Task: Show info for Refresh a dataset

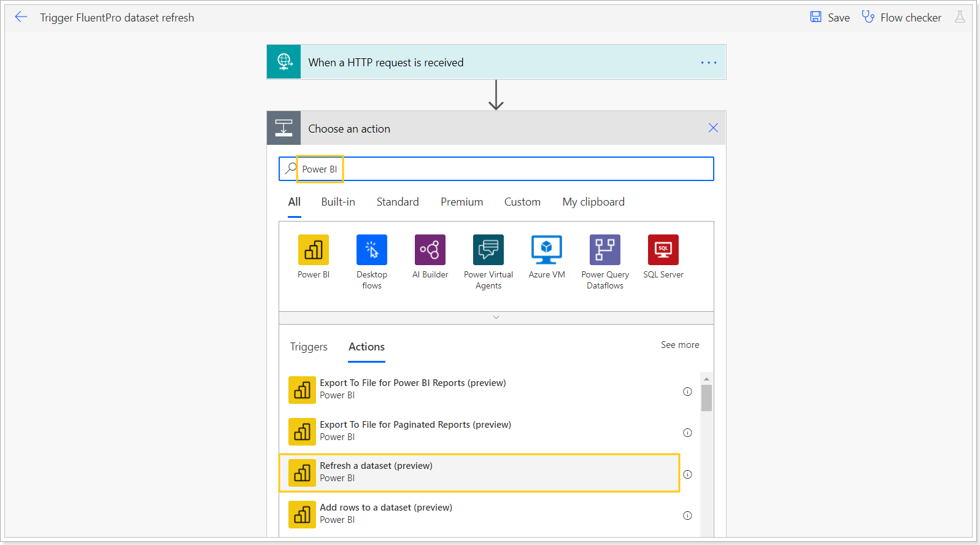Action: click(x=687, y=474)
